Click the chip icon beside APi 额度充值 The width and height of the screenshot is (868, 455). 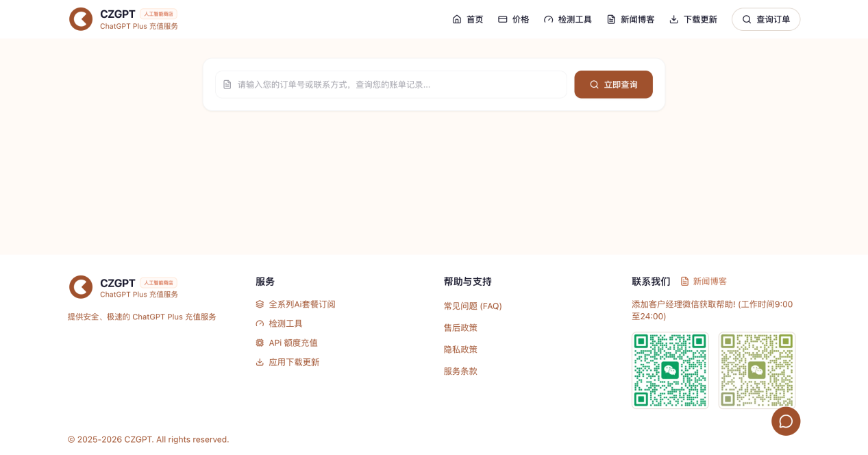[x=260, y=343]
